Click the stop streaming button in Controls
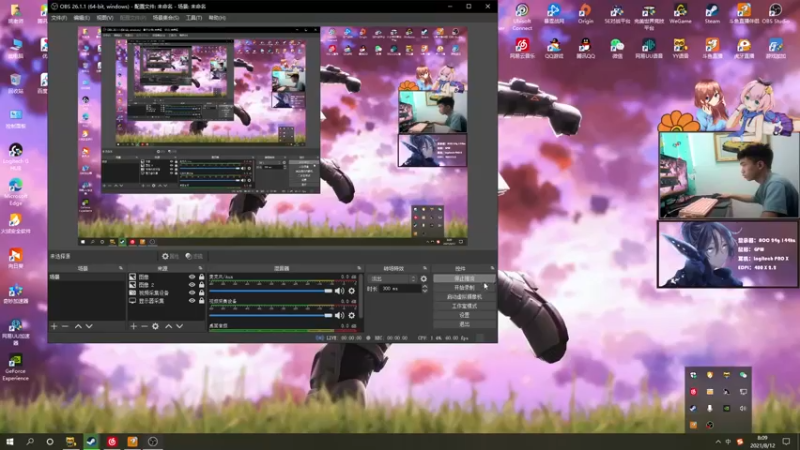Viewport: 800px width, 450px height. 464,279
